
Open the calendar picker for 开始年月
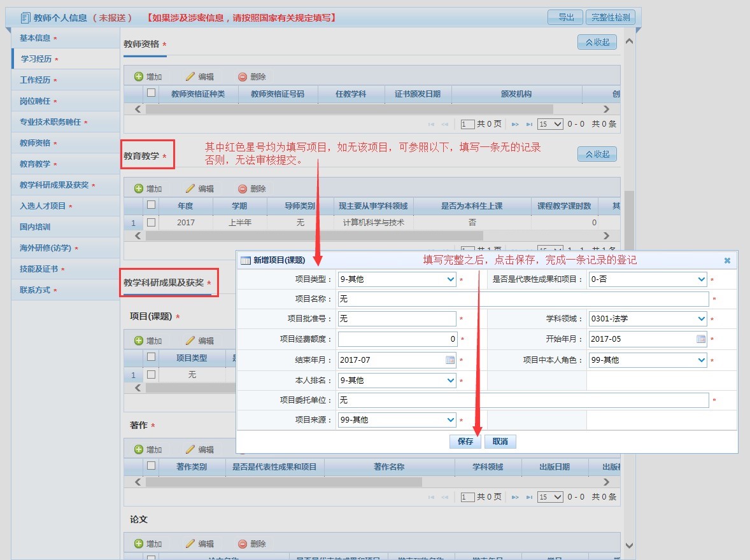701,339
